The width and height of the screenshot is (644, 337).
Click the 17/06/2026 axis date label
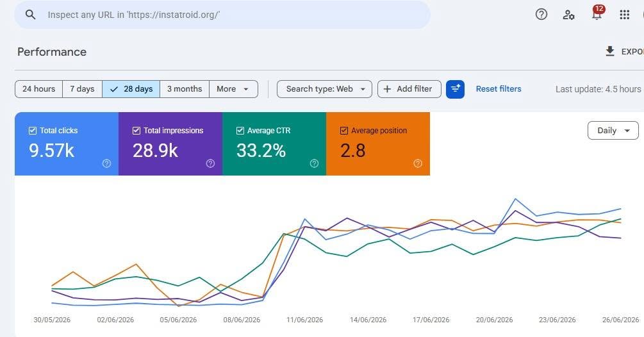tap(431, 320)
